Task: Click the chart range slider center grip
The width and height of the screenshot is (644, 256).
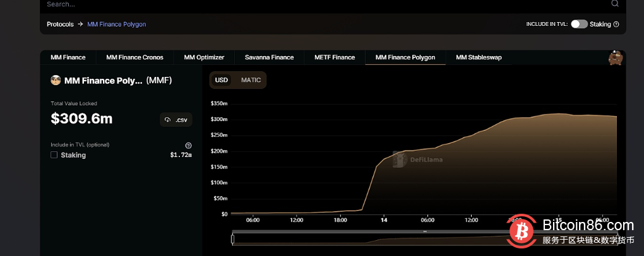Action: click(425, 231)
